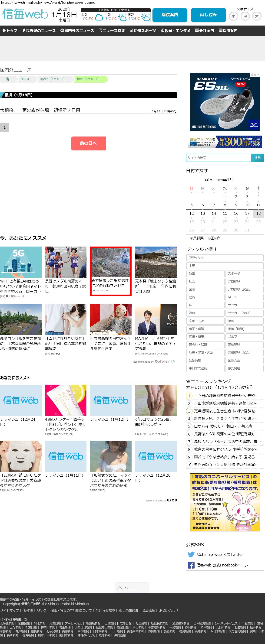
Task: Click the home icon in the breadcrumb
Action: coord(8,79)
